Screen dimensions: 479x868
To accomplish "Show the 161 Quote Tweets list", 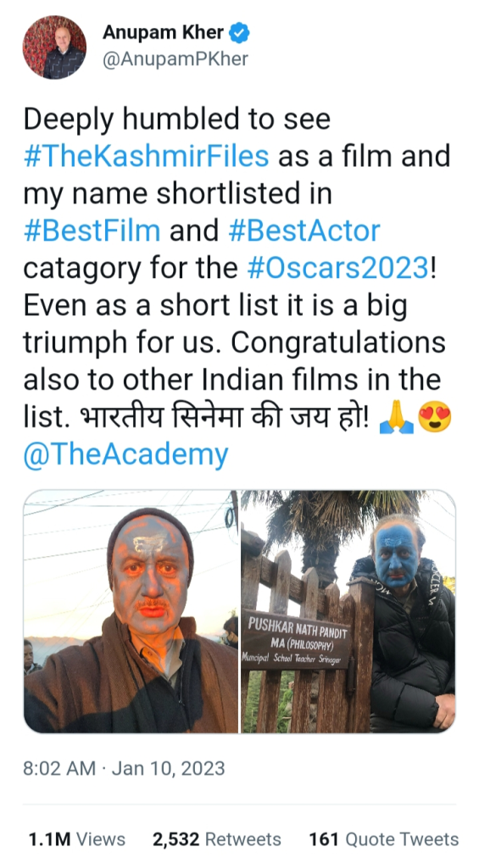I will [x=384, y=839].
